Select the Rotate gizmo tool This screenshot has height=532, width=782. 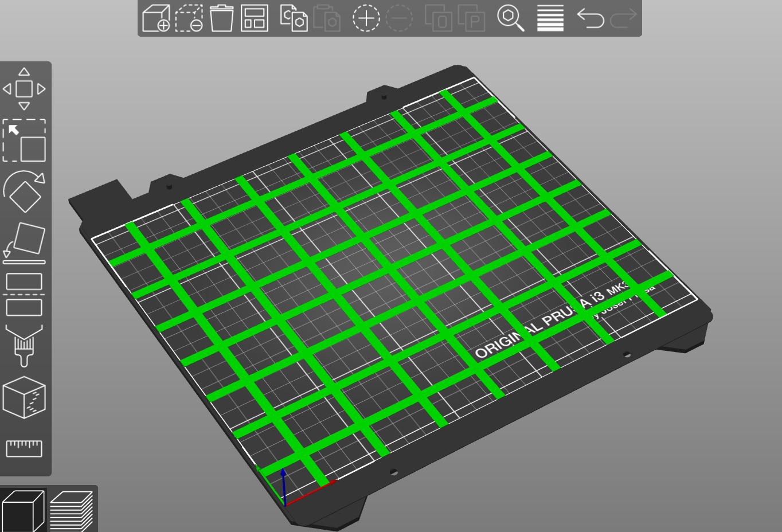24,192
